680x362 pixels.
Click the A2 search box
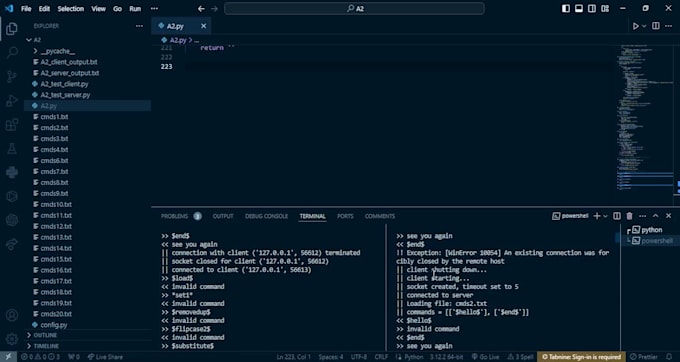(354, 9)
